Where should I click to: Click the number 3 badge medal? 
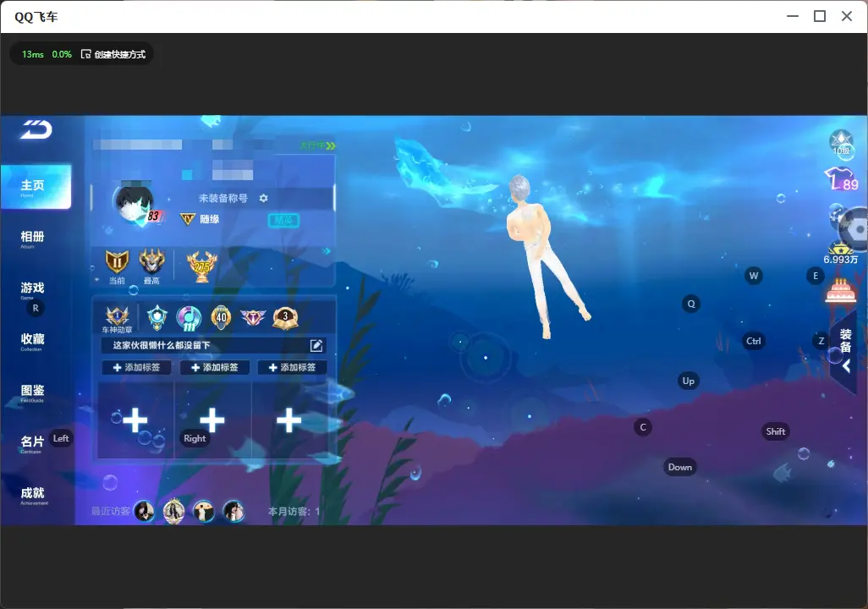coord(286,318)
